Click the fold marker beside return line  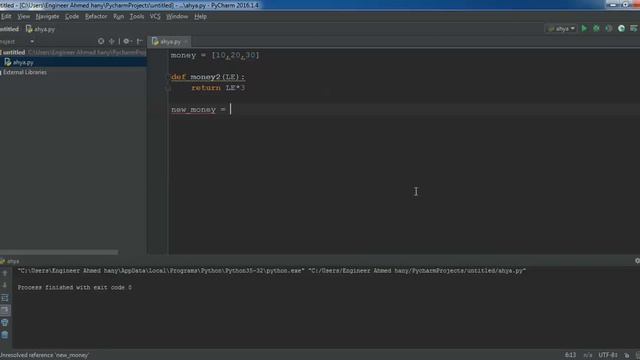pos(167,88)
